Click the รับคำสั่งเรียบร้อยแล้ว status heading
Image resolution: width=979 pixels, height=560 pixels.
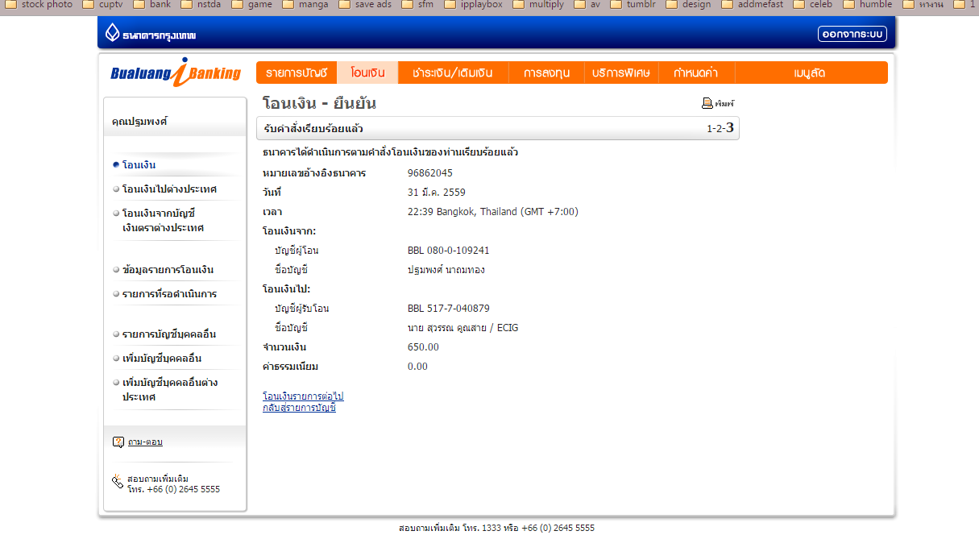tap(313, 129)
